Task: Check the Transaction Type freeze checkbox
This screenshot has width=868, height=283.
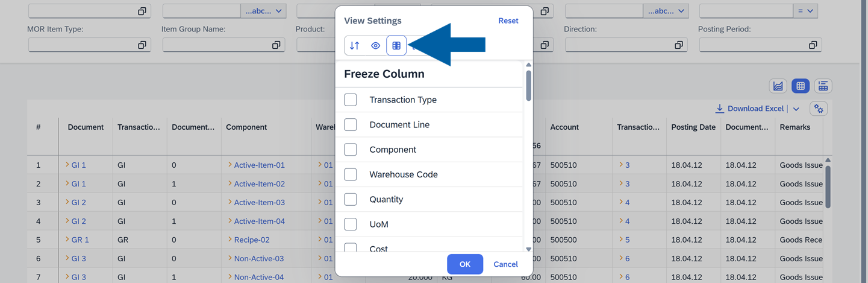Action: (351, 100)
